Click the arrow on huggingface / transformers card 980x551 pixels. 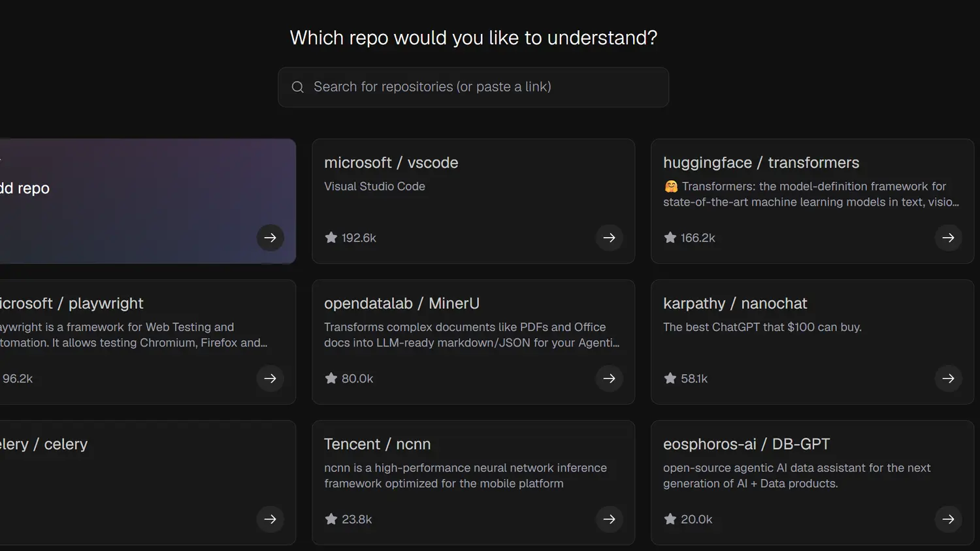pyautogui.click(x=948, y=238)
